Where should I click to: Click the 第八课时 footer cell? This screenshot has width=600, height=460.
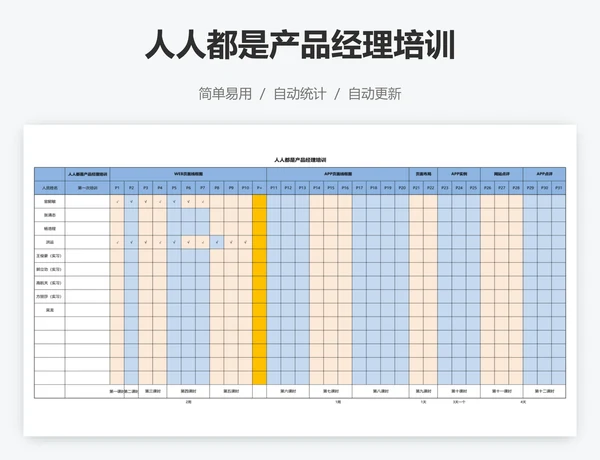pos(381,391)
